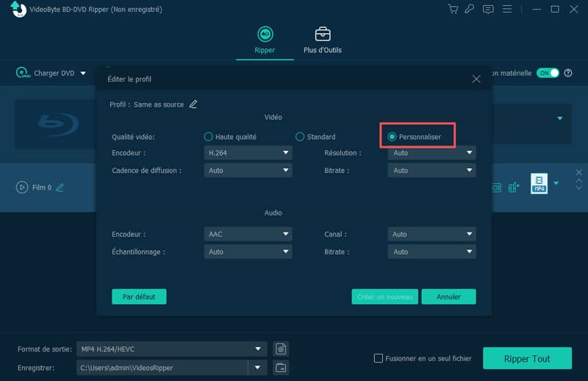Switch to the Plus d'Outils tab
Viewport: 588px width, 381px height.
click(x=322, y=40)
